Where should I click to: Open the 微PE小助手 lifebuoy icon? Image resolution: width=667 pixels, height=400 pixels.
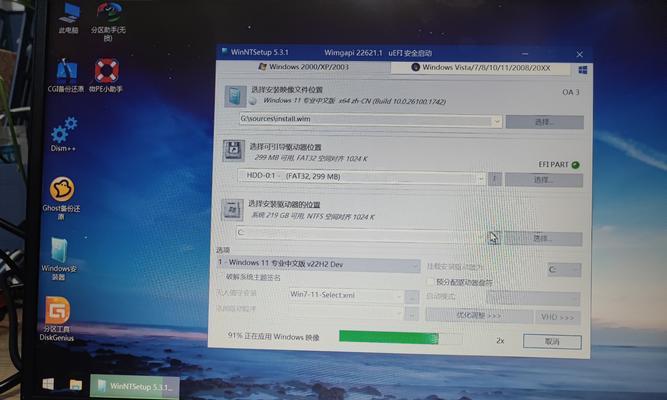point(106,76)
